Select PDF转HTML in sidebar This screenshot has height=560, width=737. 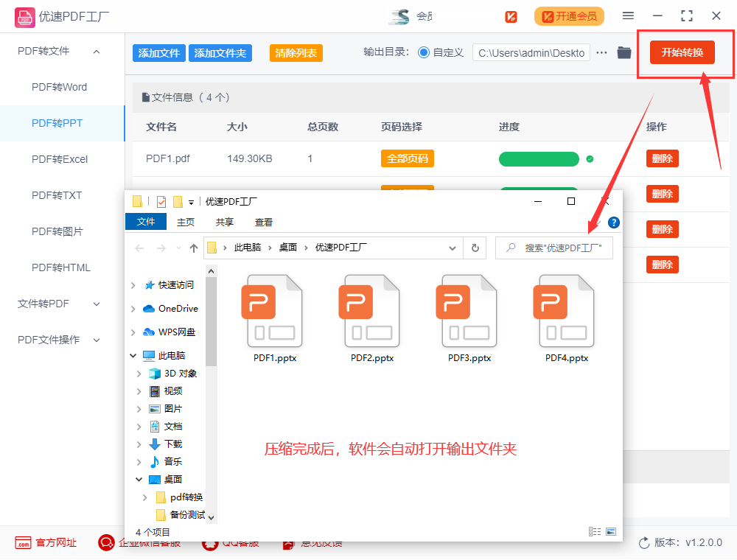pyautogui.click(x=60, y=267)
